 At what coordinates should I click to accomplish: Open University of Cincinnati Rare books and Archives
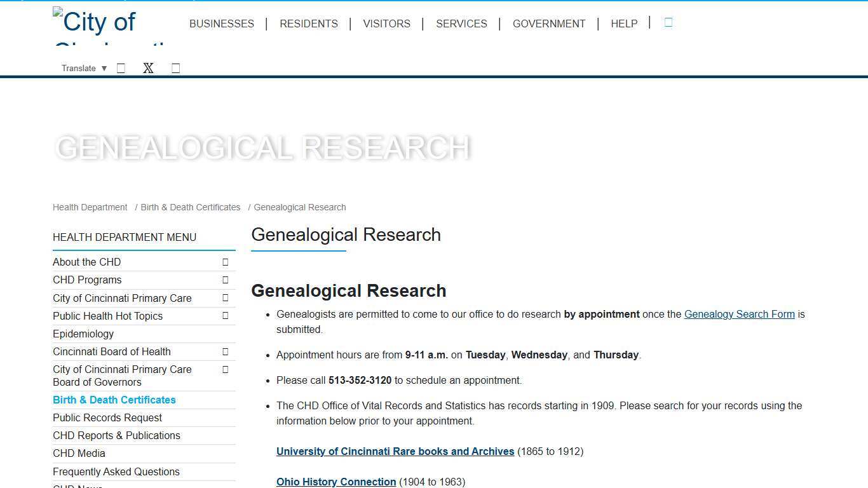(x=395, y=451)
